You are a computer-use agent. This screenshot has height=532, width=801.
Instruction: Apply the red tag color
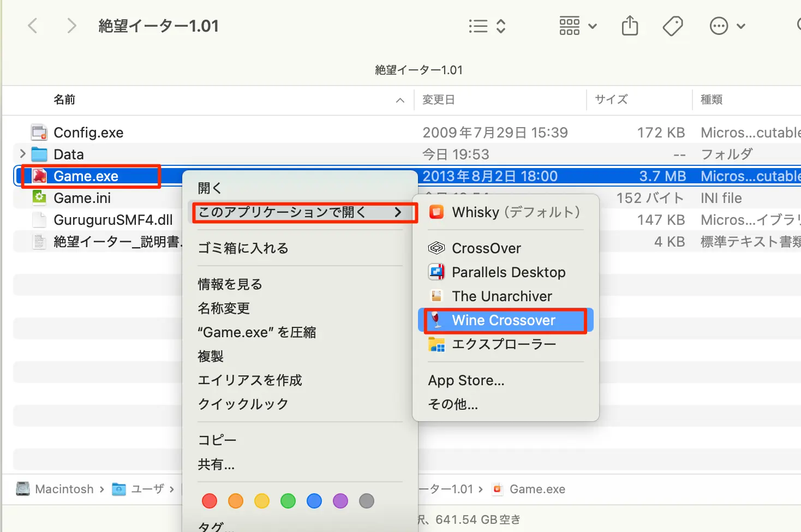point(210,501)
